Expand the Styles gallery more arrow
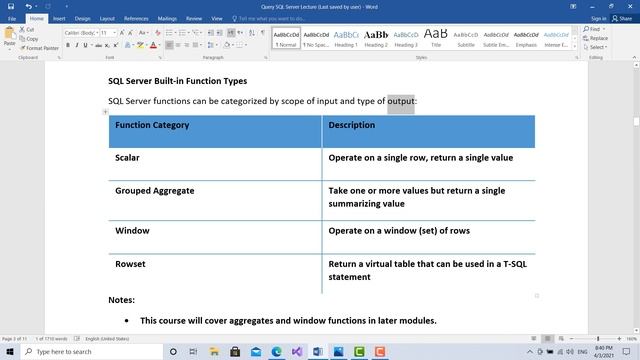 pyautogui.click(x=575, y=47)
